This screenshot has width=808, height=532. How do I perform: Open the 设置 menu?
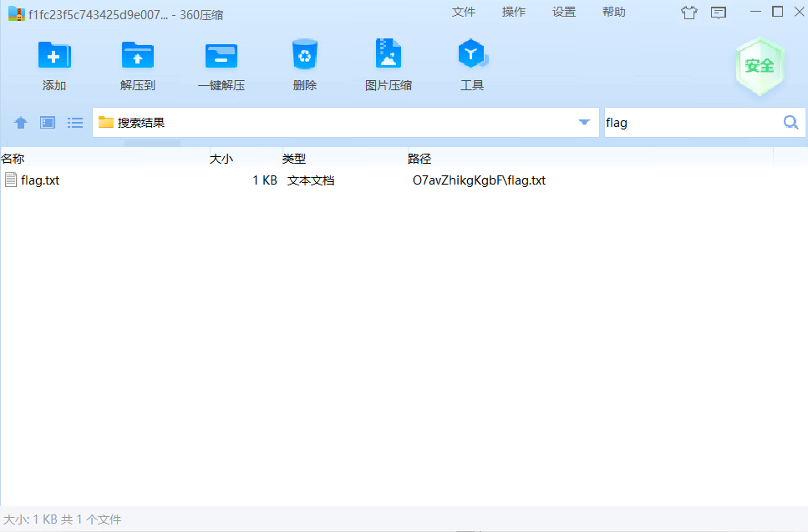pyautogui.click(x=564, y=12)
